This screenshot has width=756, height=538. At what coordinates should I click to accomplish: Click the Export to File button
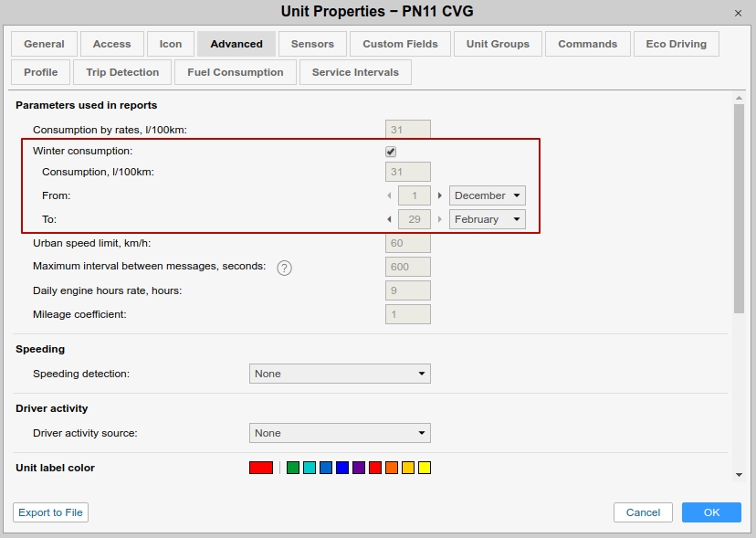(x=51, y=512)
